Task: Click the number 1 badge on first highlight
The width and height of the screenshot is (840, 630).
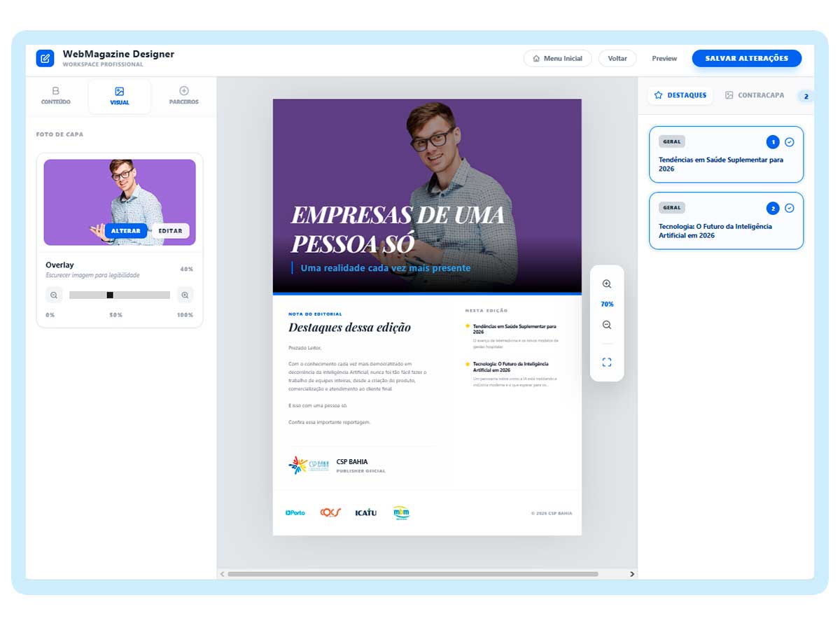Action: click(x=773, y=142)
